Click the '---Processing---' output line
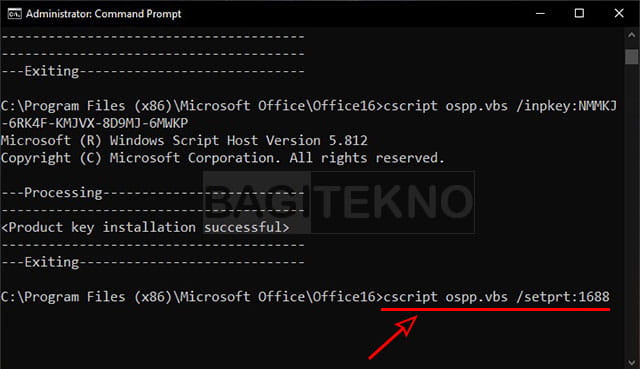 [x=153, y=193]
